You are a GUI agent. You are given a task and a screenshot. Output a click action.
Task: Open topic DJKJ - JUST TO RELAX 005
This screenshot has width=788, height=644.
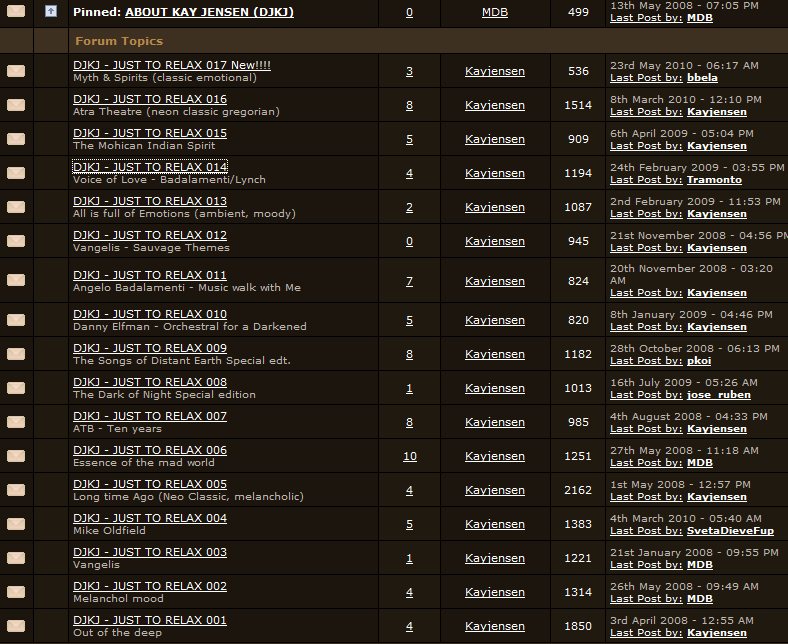(150, 484)
